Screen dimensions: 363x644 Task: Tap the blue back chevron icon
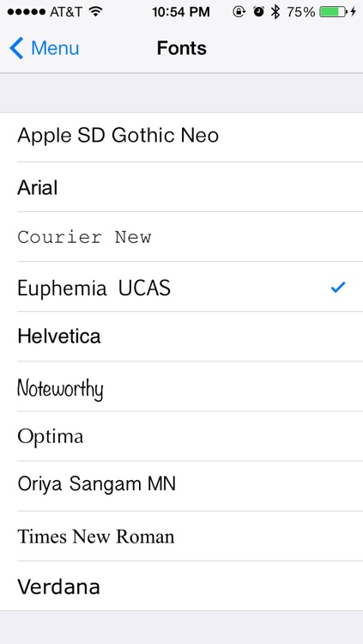pos(16,48)
